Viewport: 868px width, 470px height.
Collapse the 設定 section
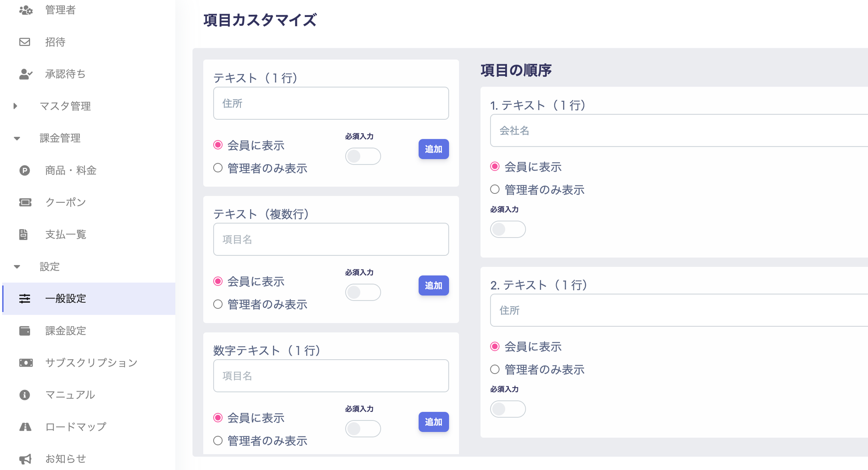coord(17,267)
